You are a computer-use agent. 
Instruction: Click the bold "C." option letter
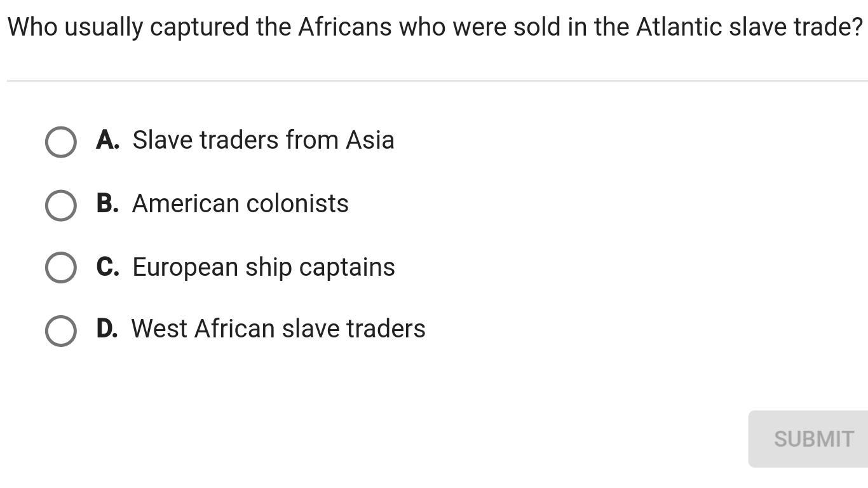(x=107, y=267)
